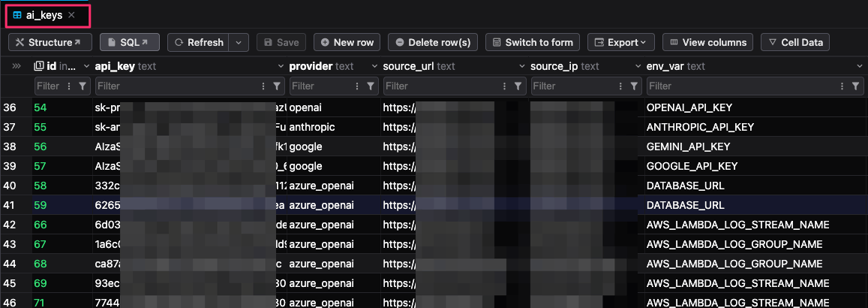868x308 pixels.
Task: Select the id cell with value 57
Action: pos(62,166)
